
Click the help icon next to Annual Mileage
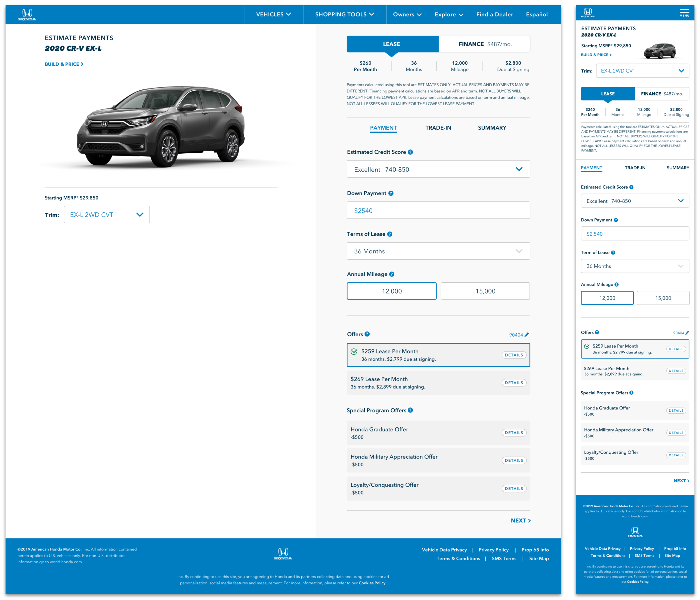point(391,274)
